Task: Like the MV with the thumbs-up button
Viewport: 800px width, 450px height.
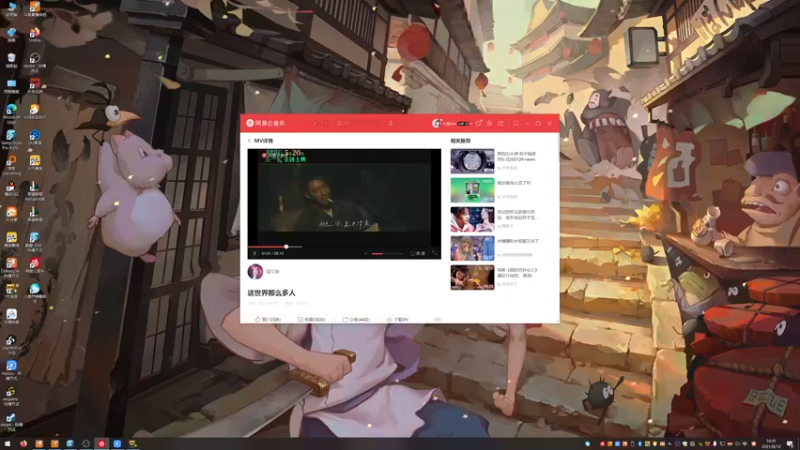Action: [x=268, y=319]
